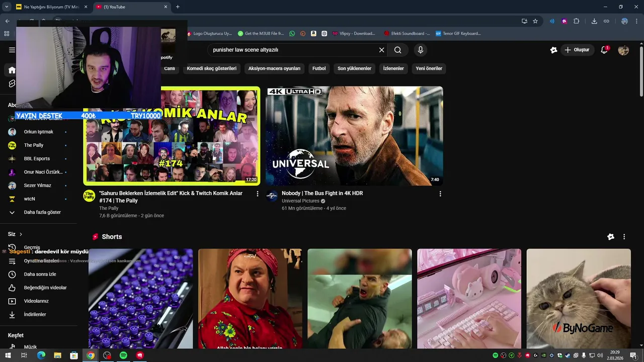The image size is (644, 362).
Task: Open the Windows Start menu
Action: (x=8, y=355)
